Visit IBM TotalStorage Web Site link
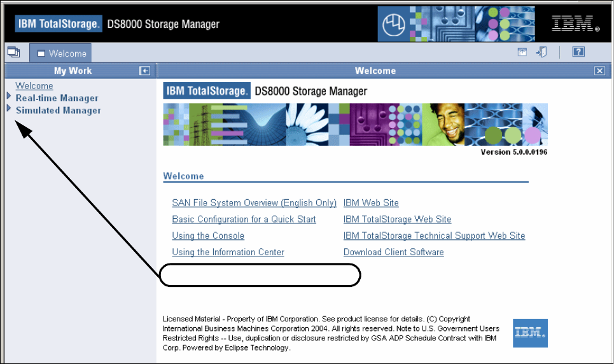Viewport: 614px width, 364px height. point(397,220)
